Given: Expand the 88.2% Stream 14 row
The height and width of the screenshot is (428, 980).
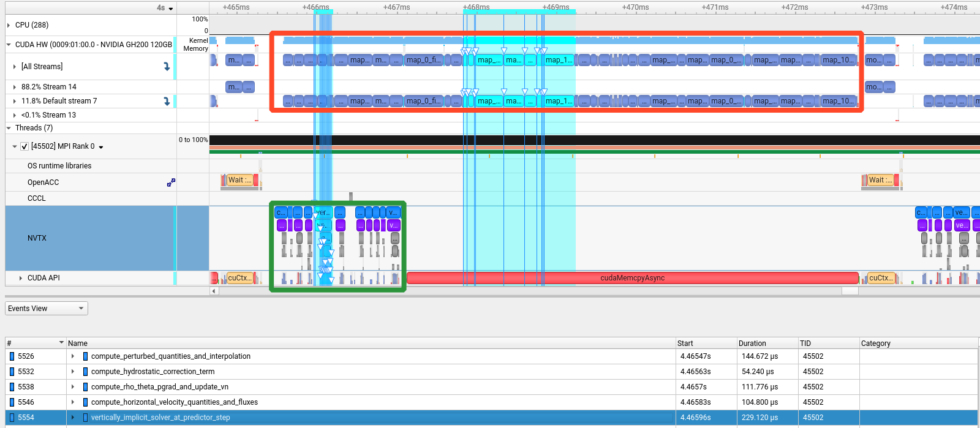Looking at the screenshot, I should click(x=15, y=87).
